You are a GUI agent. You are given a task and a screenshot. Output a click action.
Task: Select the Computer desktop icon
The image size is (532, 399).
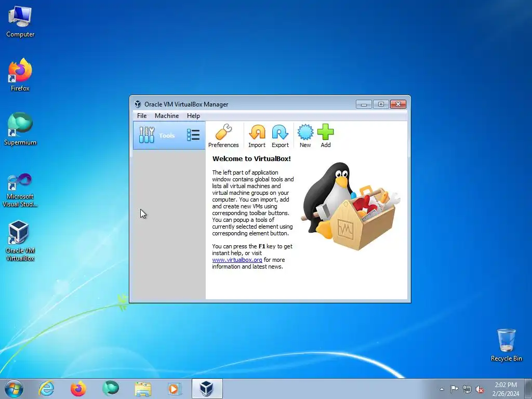click(20, 22)
